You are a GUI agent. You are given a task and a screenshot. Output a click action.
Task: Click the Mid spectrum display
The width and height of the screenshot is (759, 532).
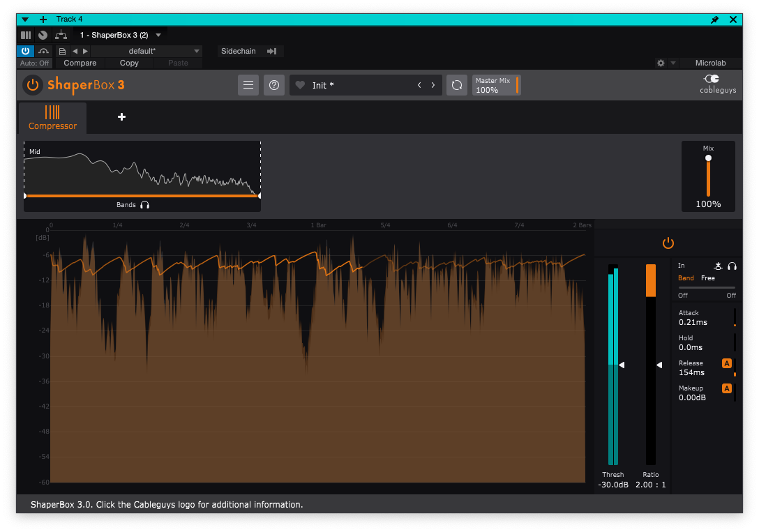[x=142, y=168]
